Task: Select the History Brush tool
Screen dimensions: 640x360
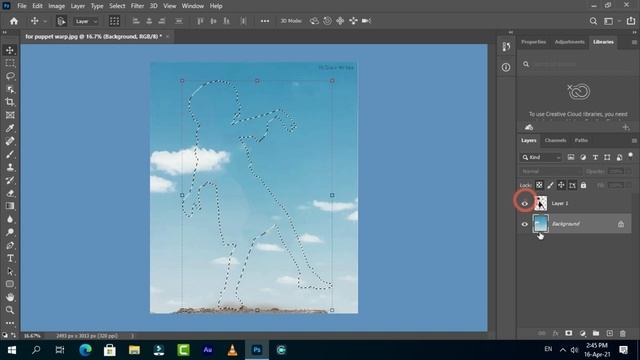Action: (x=10, y=180)
